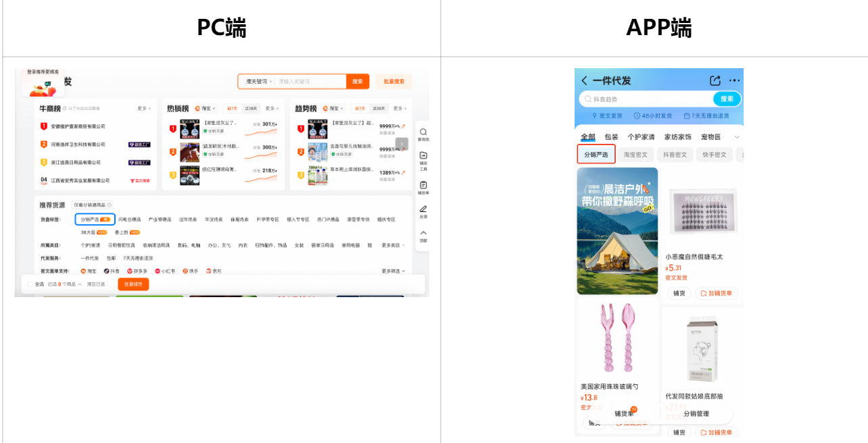868x443 pixels.
Task: Open 分销管理 in the APP bottom bar
Action: coord(696,413)
